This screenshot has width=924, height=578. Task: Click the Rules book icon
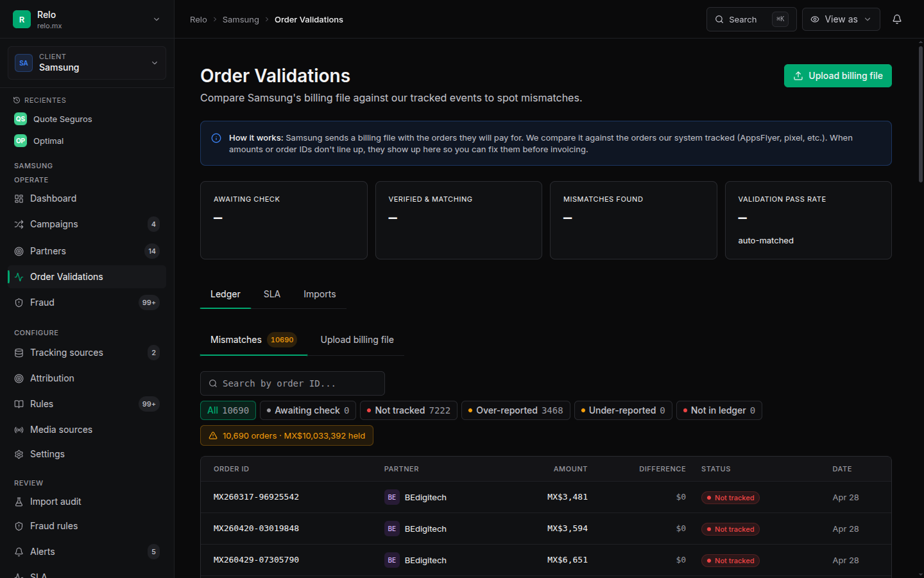click(x=19, y=404)
